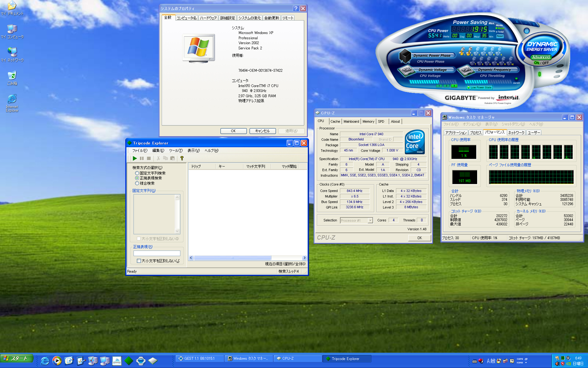Screen dimensions: 588x368
Task: Select the 複合検索 radio option
Action: click(137, 183)
